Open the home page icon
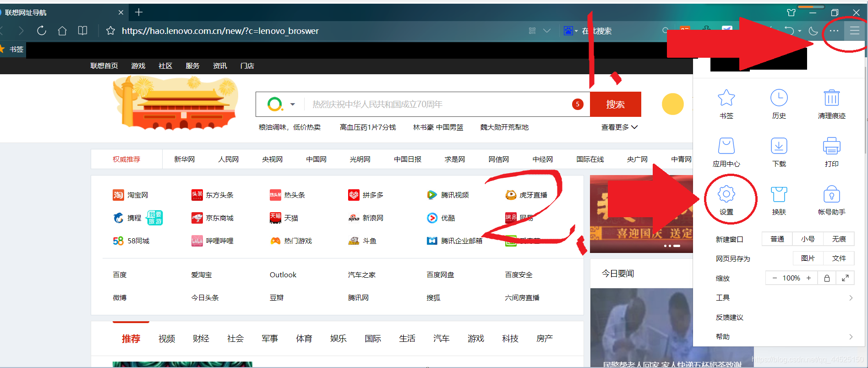Viewport: 868px width, 368px height. [62, 31]
